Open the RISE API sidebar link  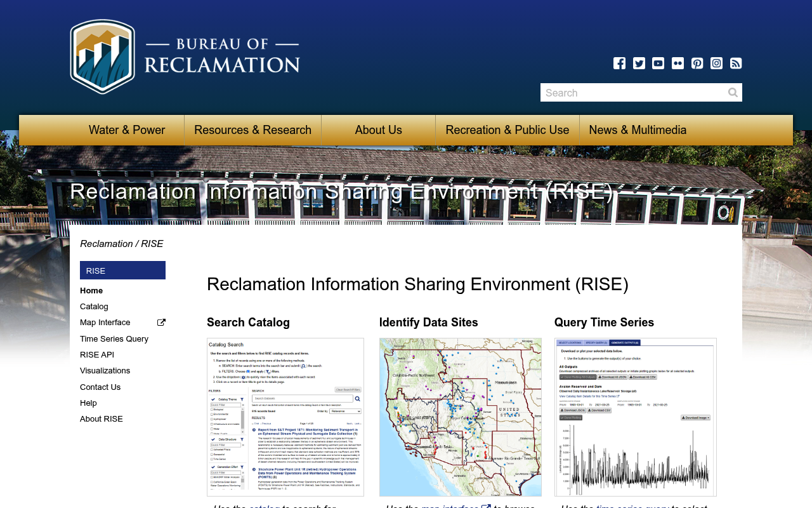coord(97,355)
